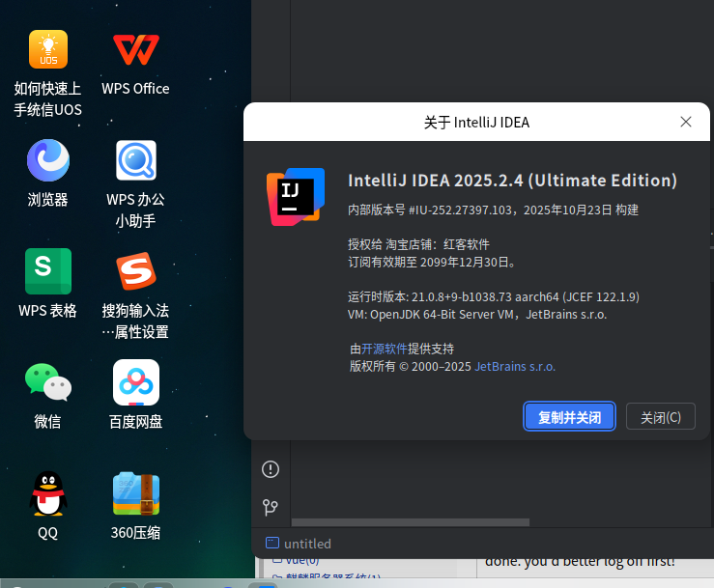Close the 关于 IntelliJ IDEA dialog
This screenshot has height=588, width=714.
(686, 122)
